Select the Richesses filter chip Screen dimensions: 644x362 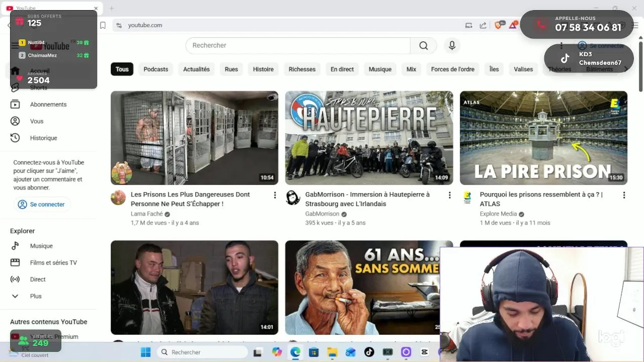click(x=302, y=69)
